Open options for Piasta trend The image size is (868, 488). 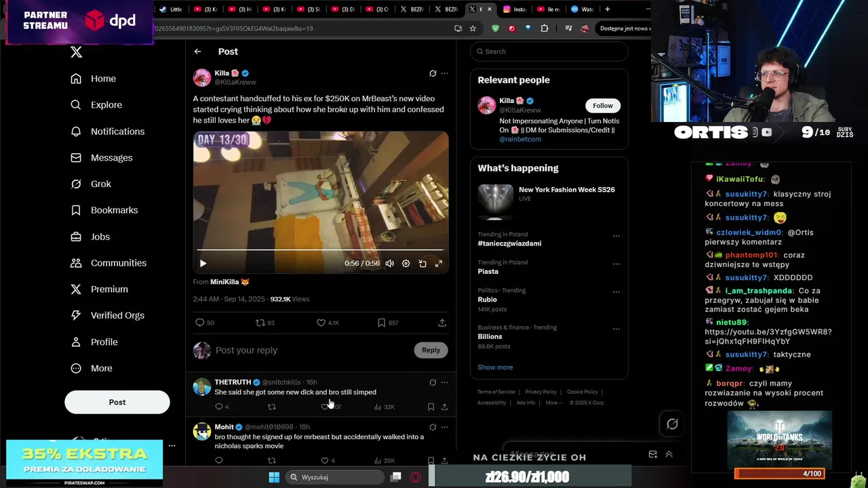pos(616,264)
